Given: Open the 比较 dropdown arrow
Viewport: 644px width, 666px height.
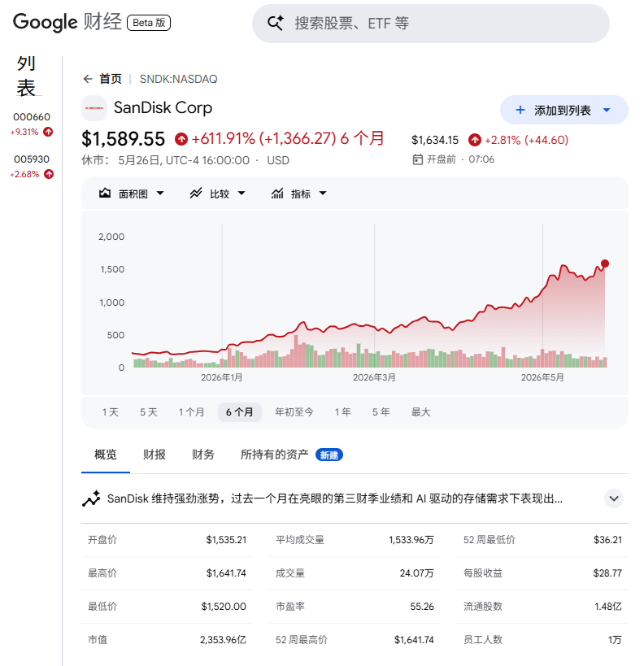Looking at the screenshot, I should tap(241, 194).
